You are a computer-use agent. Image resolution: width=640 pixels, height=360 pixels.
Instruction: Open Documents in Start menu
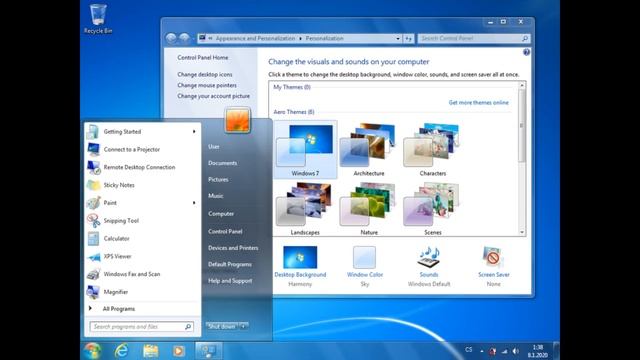(222, 163)
